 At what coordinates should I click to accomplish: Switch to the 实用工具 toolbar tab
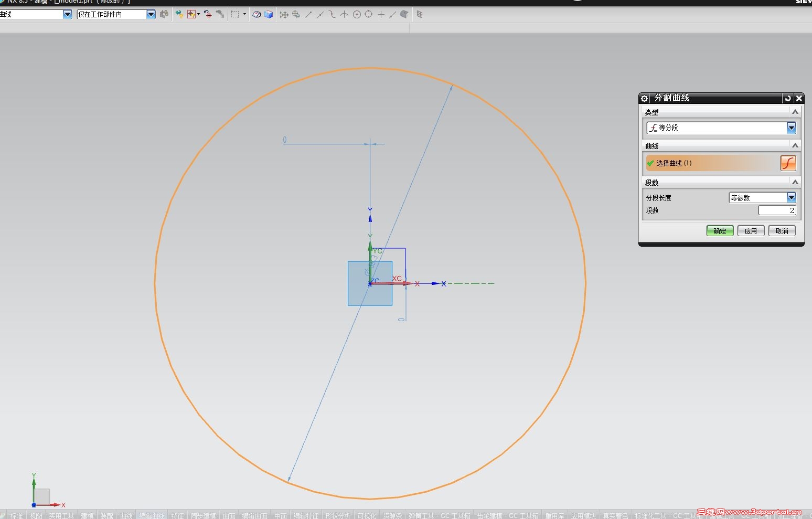[62, 515]
